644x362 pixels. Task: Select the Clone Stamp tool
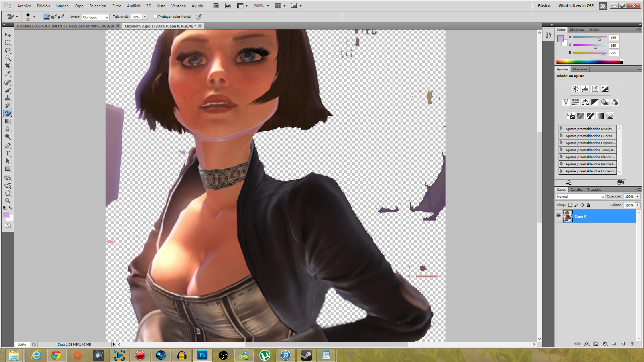pyautogui.click(x=8, y=98)
